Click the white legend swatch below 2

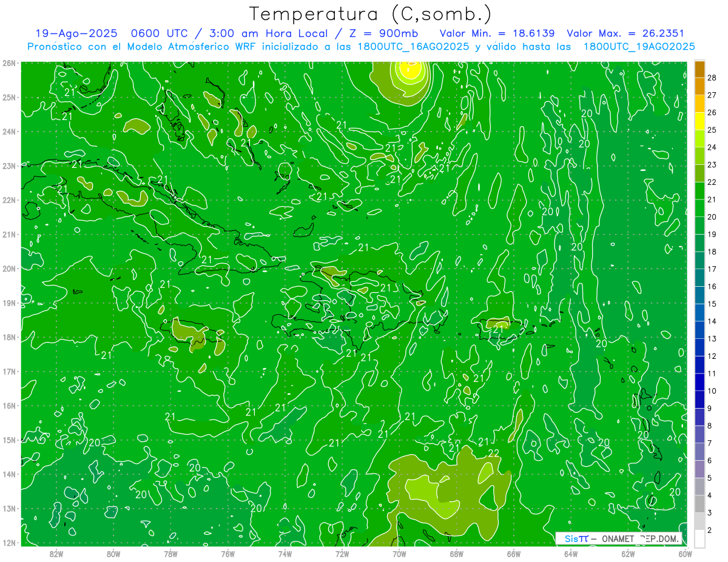699,538
